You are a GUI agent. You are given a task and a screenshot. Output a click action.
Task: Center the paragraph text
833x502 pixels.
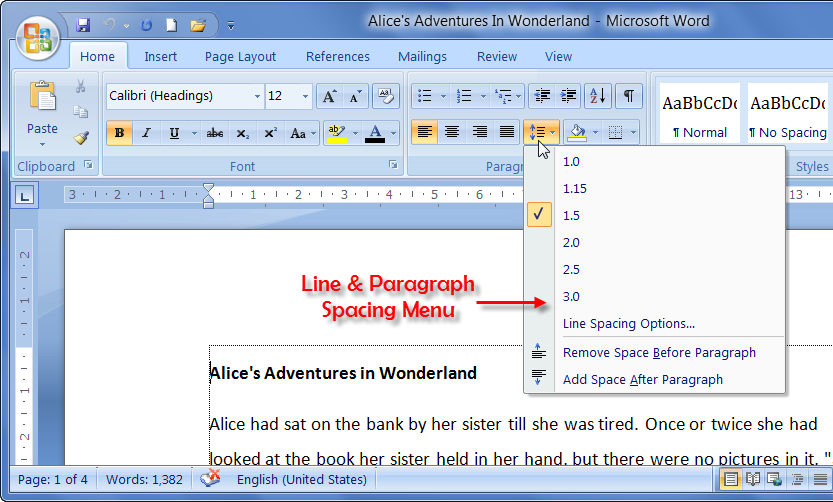point(452,132)
